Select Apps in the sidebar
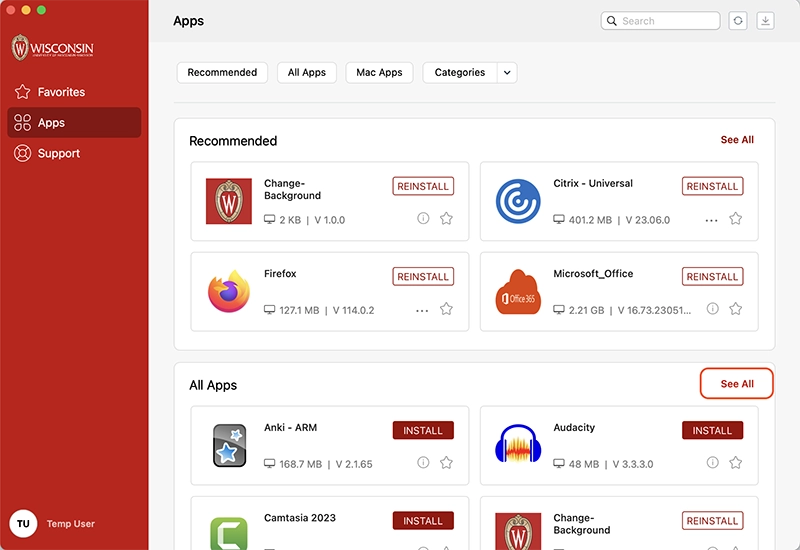 74,122
